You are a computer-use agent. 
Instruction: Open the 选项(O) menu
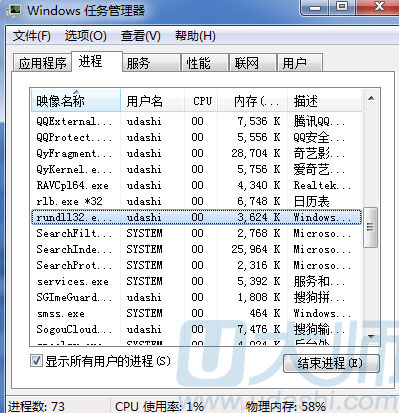tap(86, 36)
